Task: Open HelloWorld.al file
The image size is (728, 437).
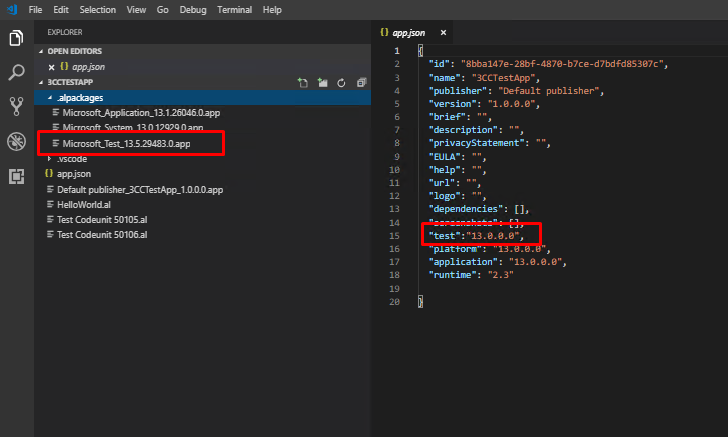Action: [84, 205]
